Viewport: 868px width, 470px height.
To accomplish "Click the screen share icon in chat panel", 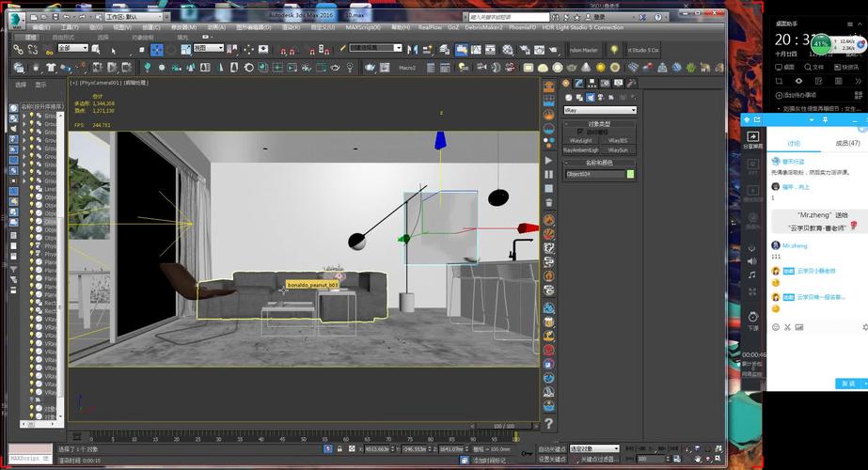I will (x=752, y=137).
